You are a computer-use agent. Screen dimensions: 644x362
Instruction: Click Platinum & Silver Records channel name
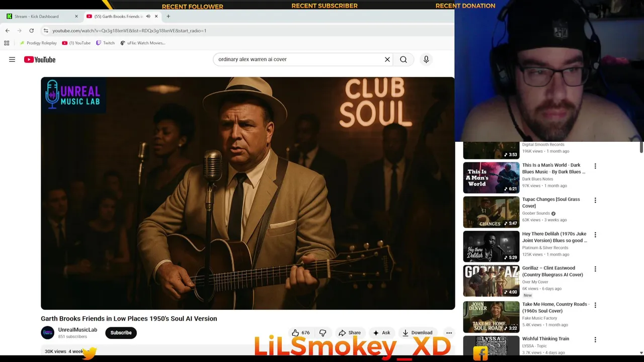click(545, 248)
